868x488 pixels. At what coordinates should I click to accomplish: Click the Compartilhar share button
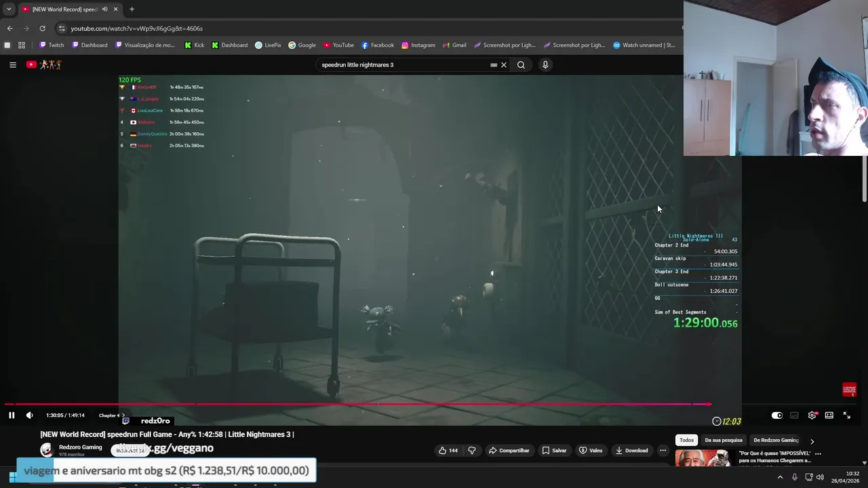click(x=509, y=450)
